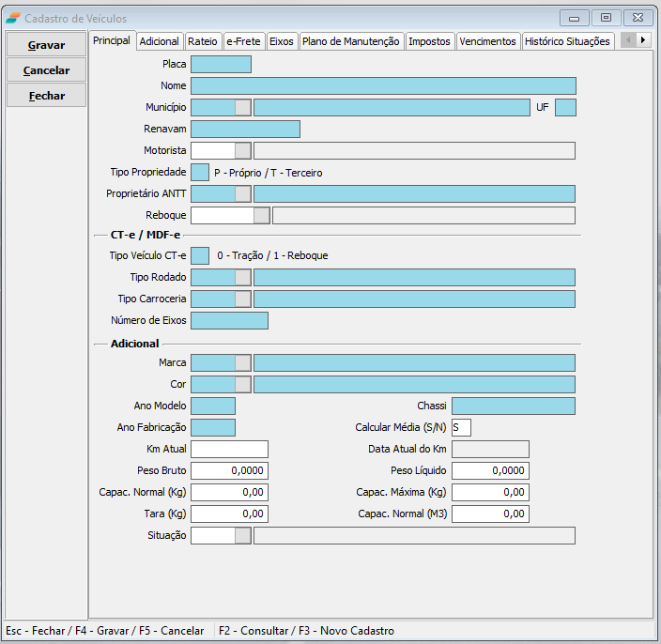Click the Gravar button

click(46, 44)
